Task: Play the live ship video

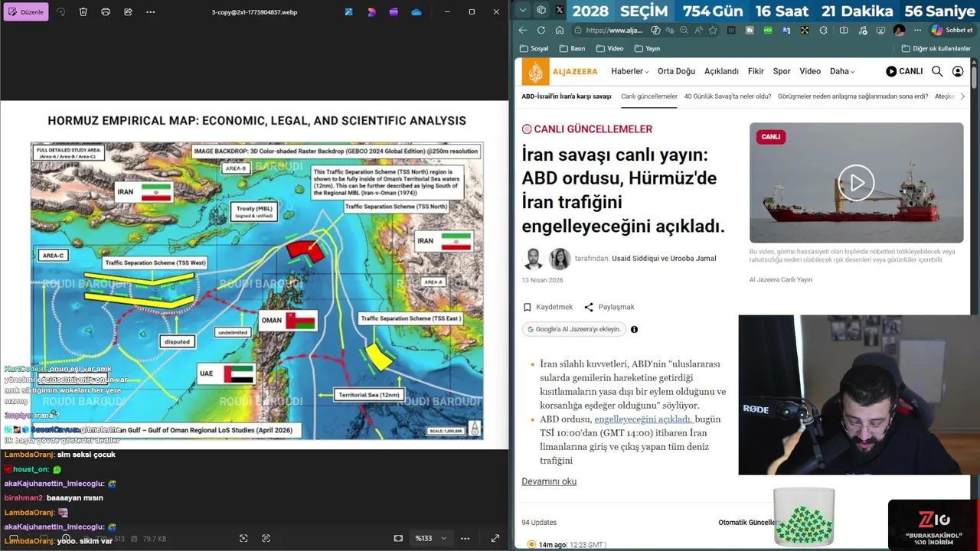Action: coord(856,183)
